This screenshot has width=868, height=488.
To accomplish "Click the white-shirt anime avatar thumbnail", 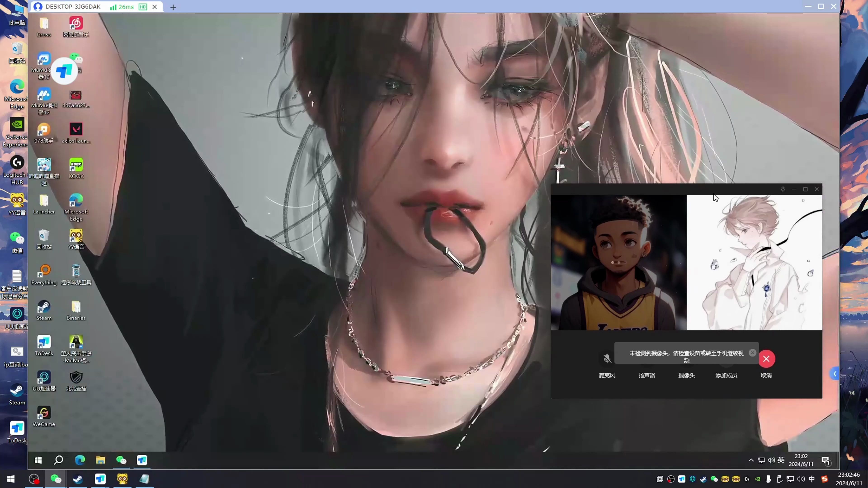I will tap(755, 262).
